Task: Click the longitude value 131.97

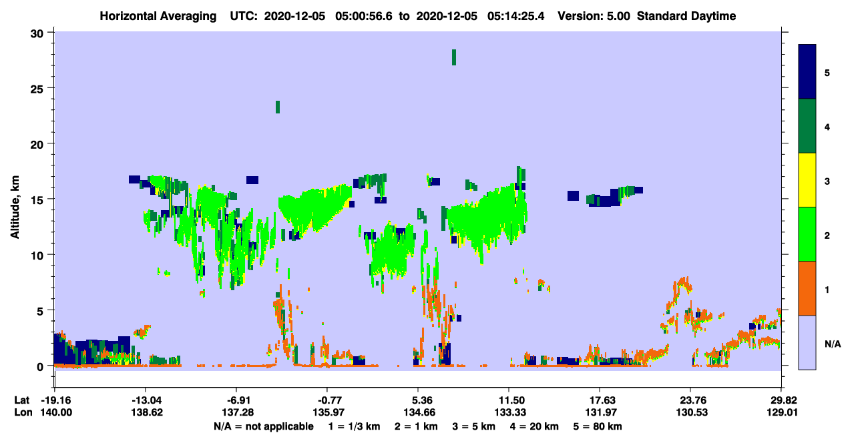Action: pos(600,413)
